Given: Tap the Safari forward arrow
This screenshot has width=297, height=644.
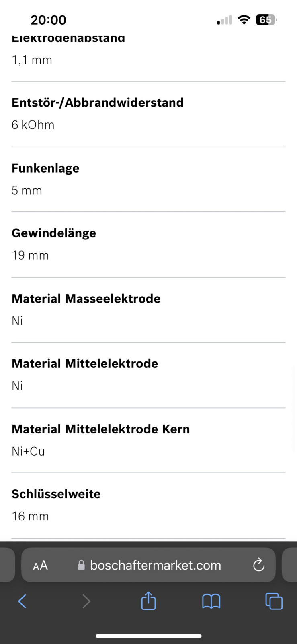Looking at the screenshot, I should (x=86, y=601).
